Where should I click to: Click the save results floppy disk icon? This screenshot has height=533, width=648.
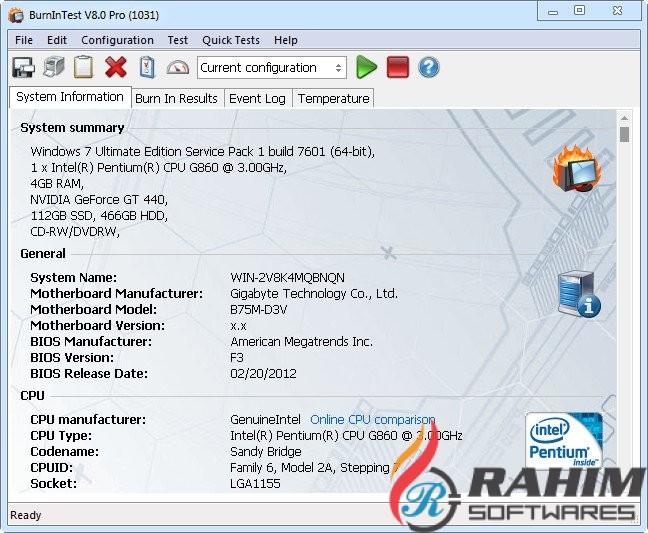23,68
